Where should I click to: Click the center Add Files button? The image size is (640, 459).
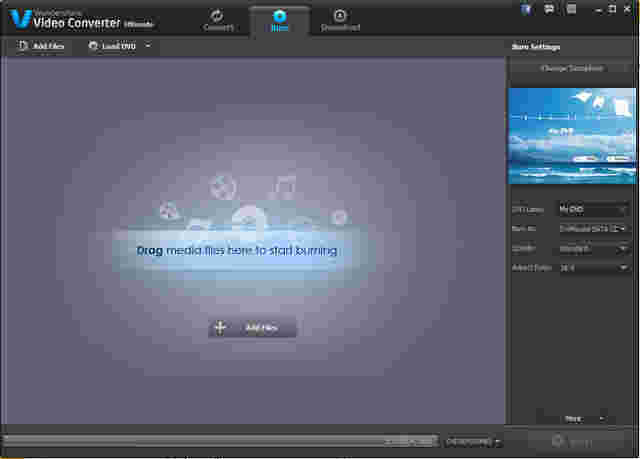(x=252, y=328)
